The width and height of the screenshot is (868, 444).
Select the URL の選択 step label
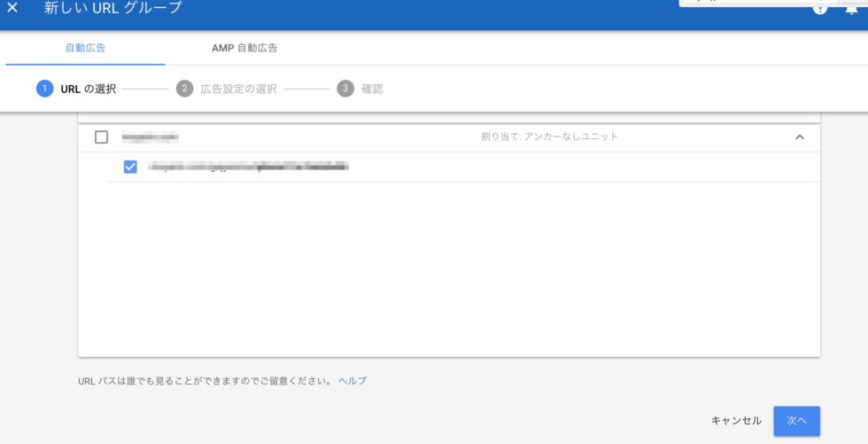[x=88, y=89]
